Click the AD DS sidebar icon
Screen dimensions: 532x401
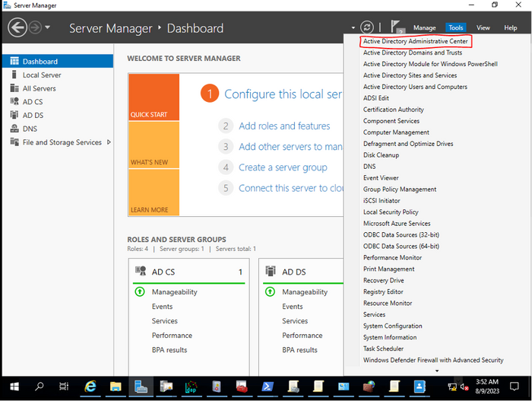point(14,115)
